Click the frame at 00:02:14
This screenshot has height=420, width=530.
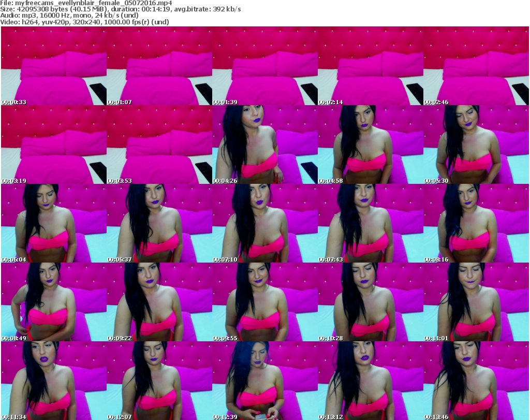(x=371, y=66)
